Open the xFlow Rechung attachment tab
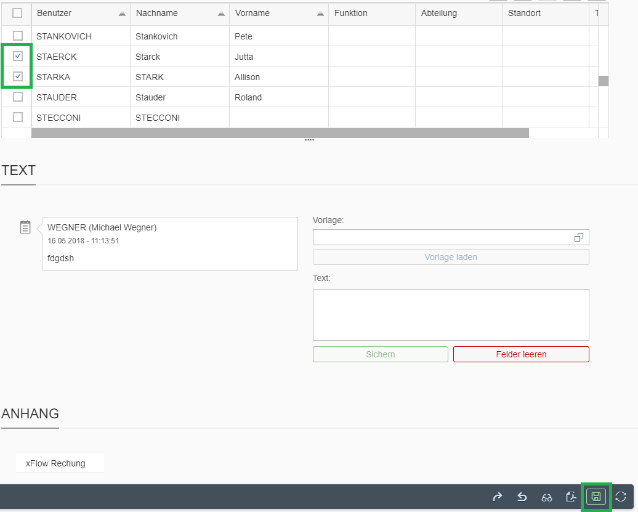The image size is (638, 512). point(56,463)
